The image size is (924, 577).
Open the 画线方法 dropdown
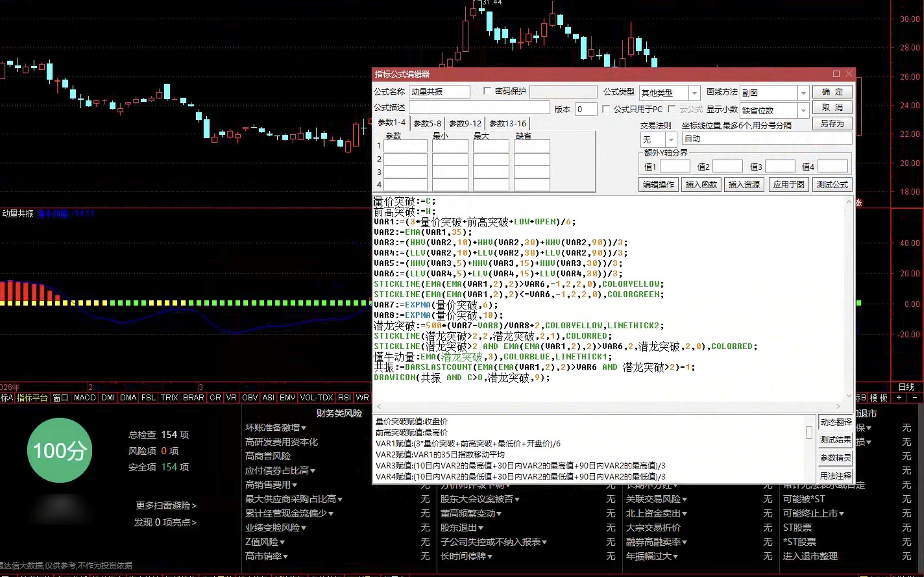pos(803,93)
